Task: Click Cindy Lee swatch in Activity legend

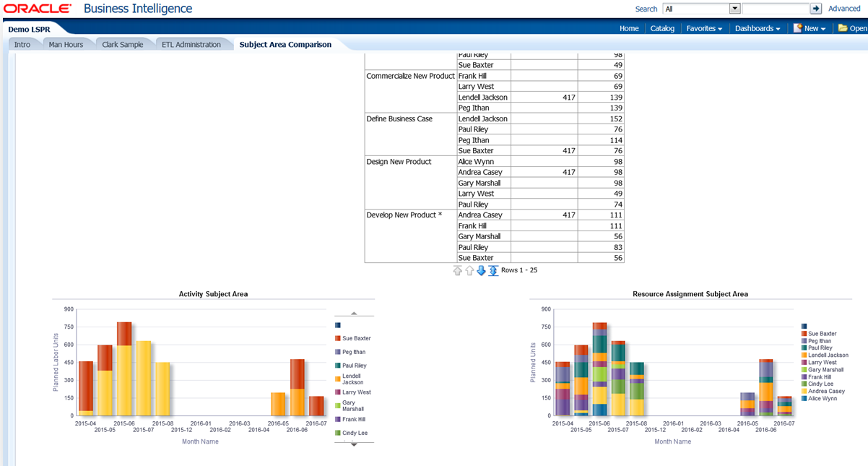Action: point(337,433)
